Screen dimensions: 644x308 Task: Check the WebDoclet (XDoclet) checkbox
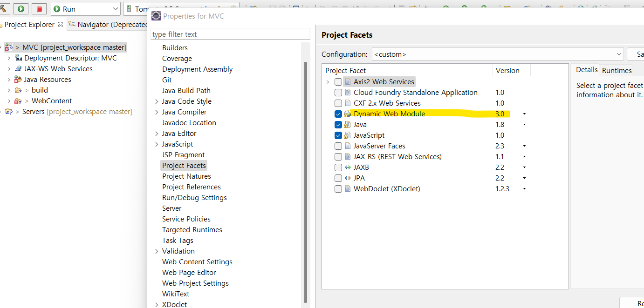[338, 189]
